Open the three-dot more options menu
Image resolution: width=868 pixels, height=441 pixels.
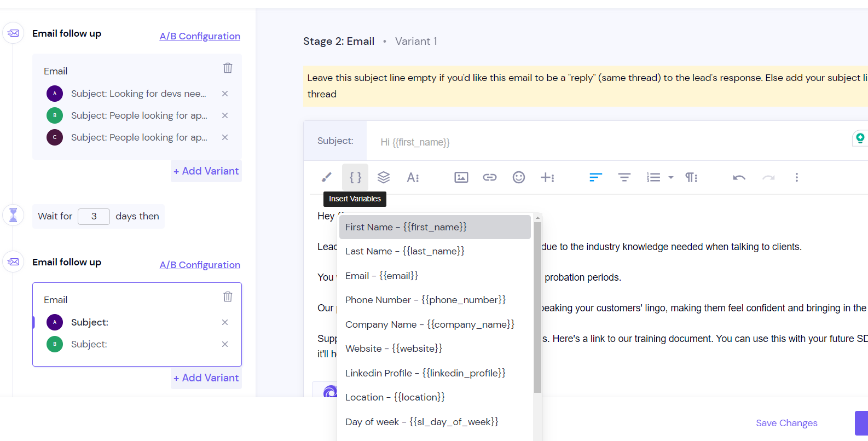(x=797, y=177)
